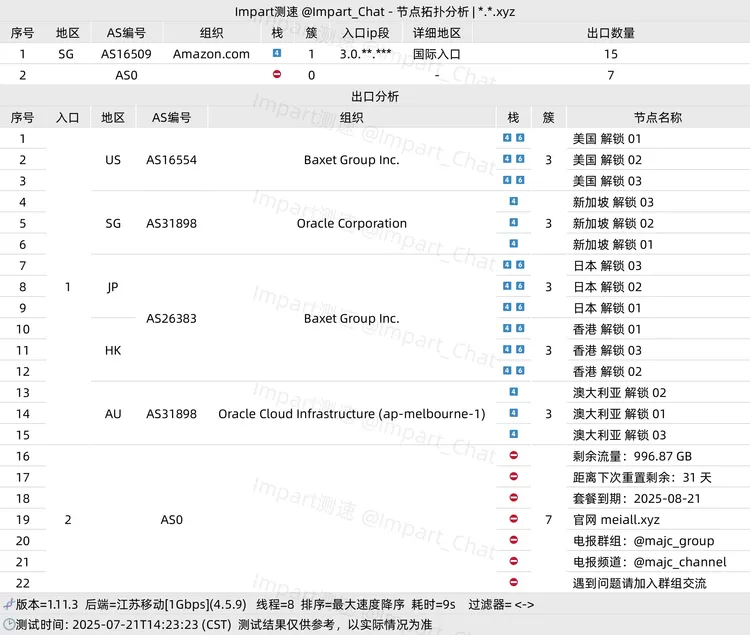Click the clock icon before 测试时间
The height and width of the screenshot is (635, 750).
coord(8,624)
